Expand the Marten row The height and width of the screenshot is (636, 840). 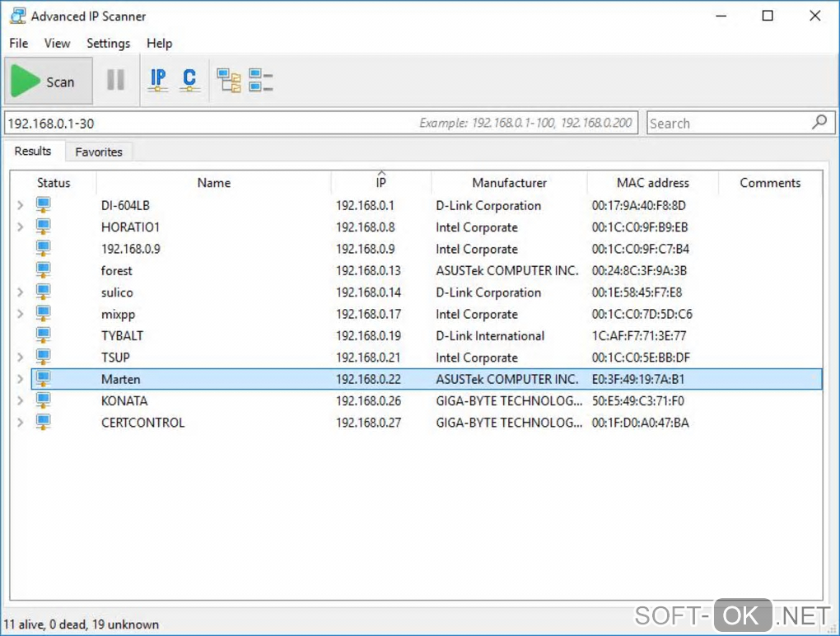pos(21,379)
